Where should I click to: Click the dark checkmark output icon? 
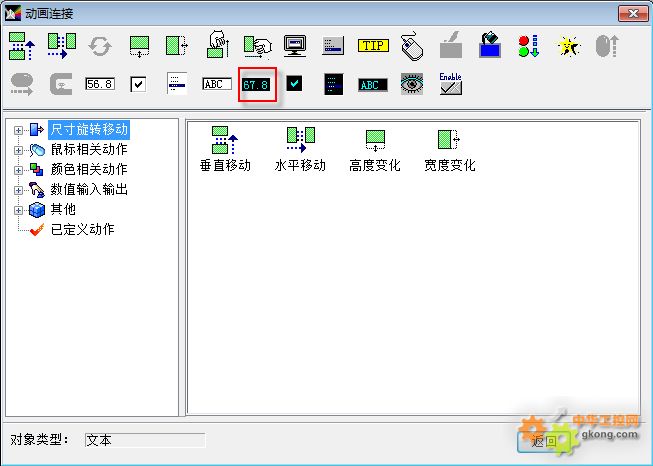294,83
